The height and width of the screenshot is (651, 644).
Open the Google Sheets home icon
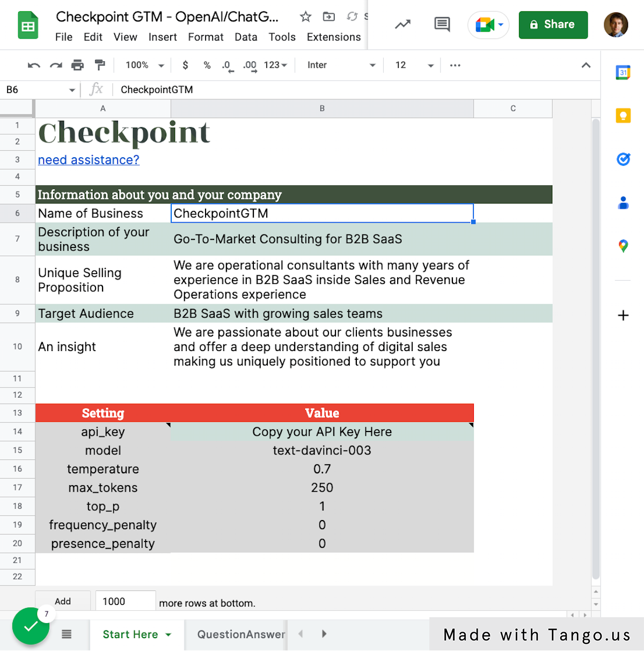click(x=28, y=25)
